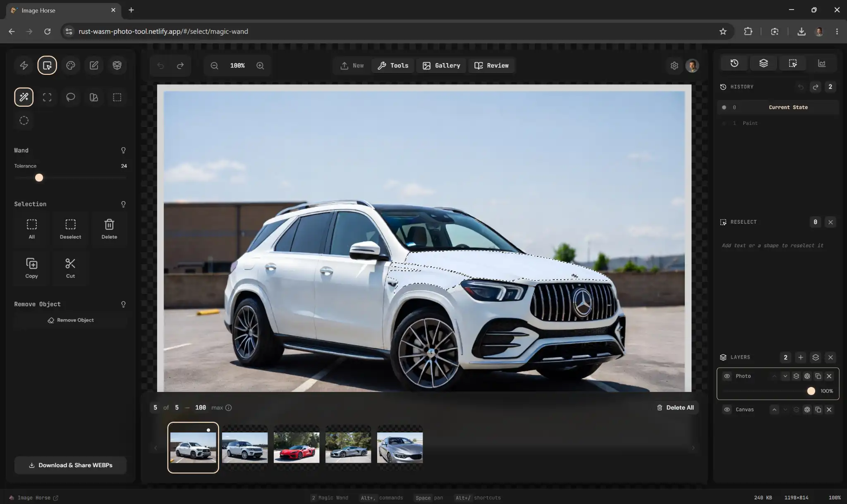Viewport: 847px width, 504px height.
Task: Zoom out with the minus magnifier
Action: pos(214,66)
